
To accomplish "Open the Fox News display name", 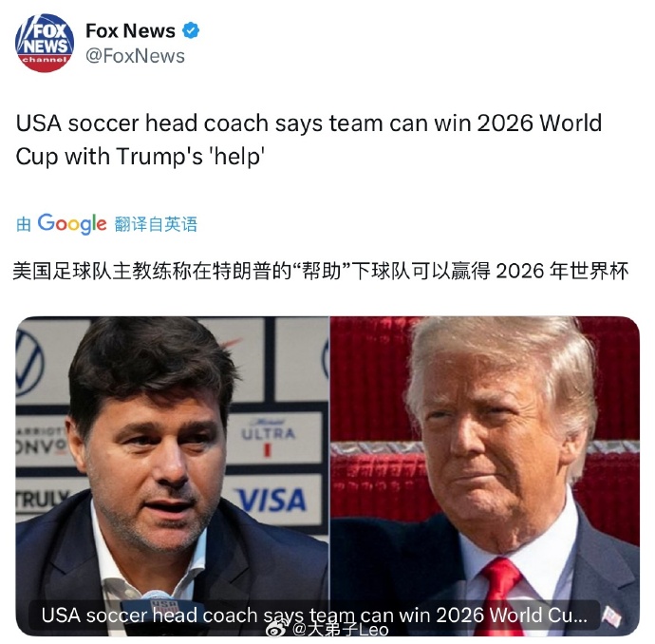I will 130,30.
